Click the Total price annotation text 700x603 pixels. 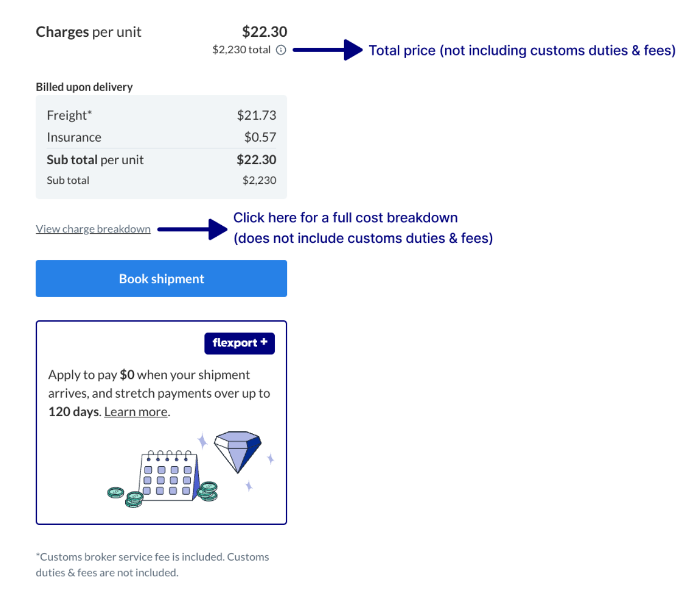[522, 51]
